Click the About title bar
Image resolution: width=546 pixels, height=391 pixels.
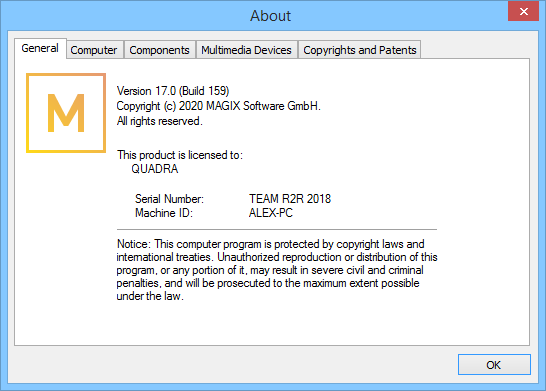tap(270, 16)
